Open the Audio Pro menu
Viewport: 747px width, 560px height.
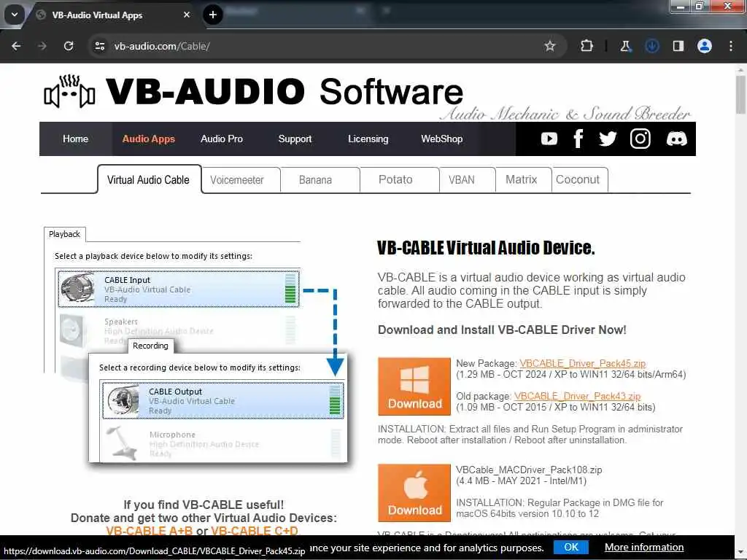(x=222, y=139)
